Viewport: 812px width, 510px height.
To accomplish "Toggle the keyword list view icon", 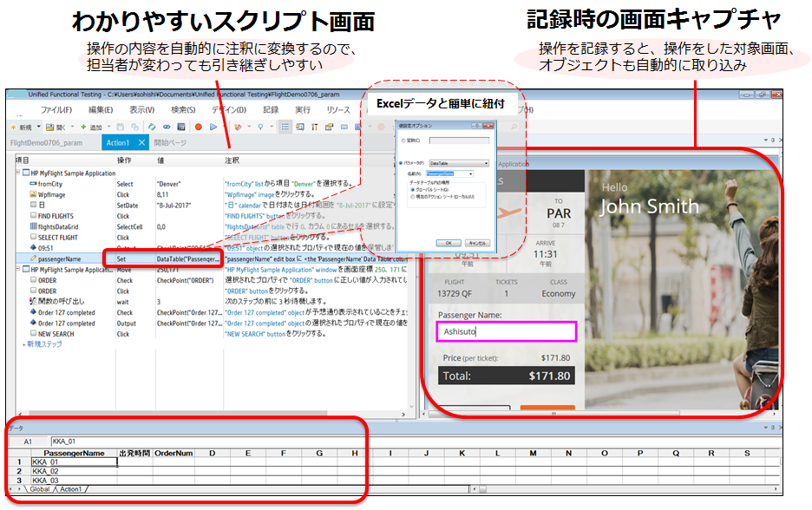I will (285, 127).
